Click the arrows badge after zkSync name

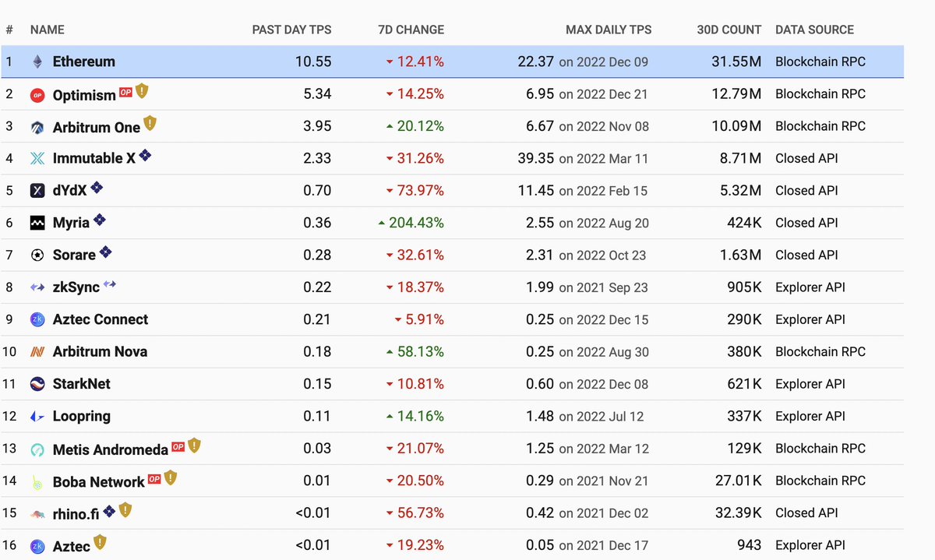point(110,284)
